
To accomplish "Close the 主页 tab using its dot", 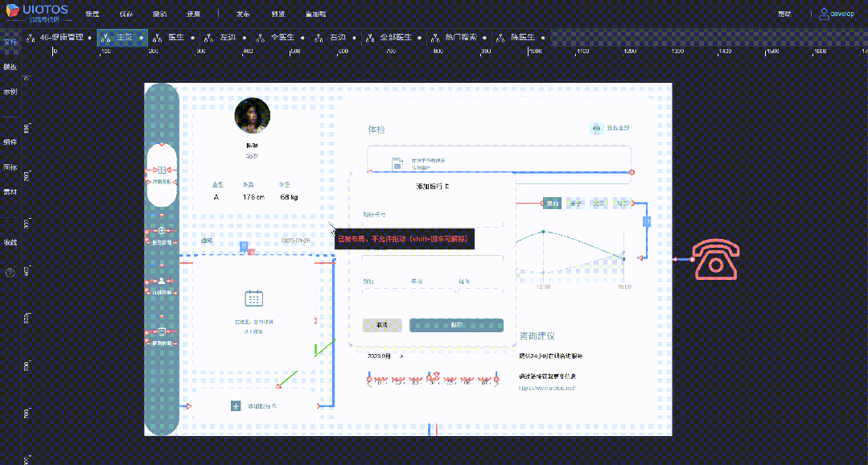I will click(x=141, y=38).
